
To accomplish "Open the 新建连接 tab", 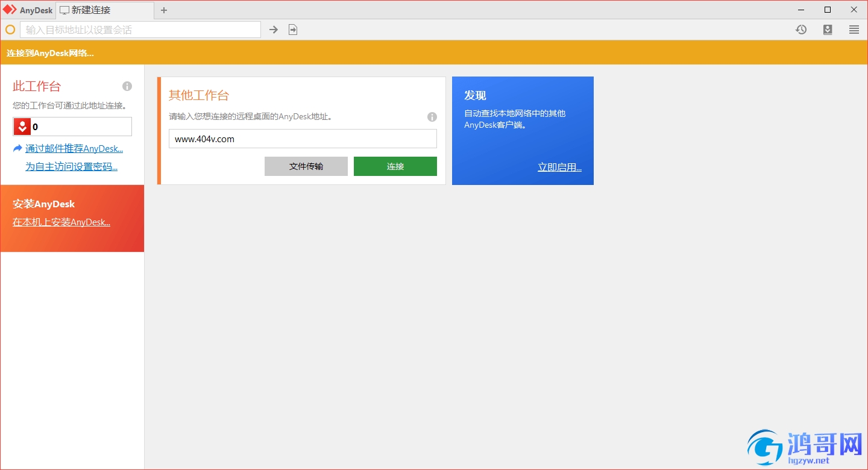I will pyautogui.click(x=105, y=10).
